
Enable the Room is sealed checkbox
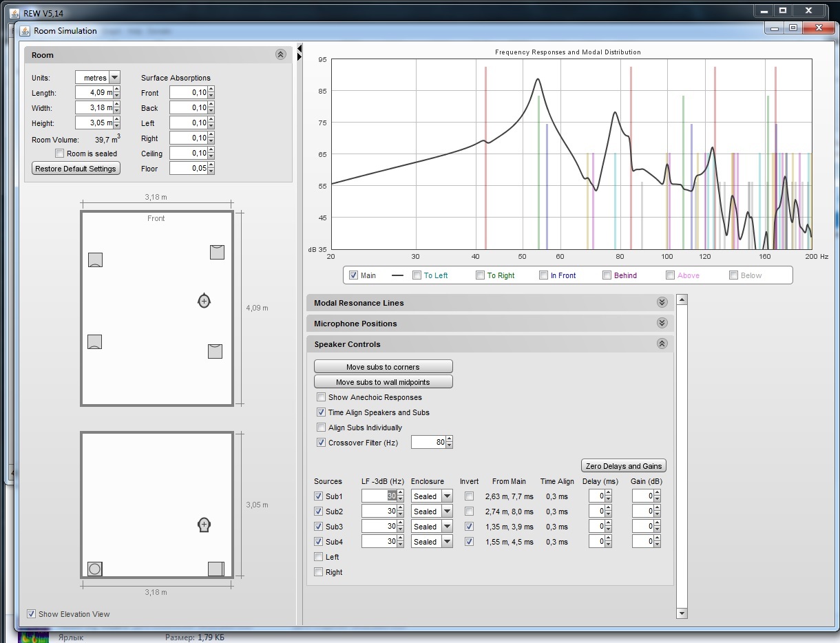point(60,154)
